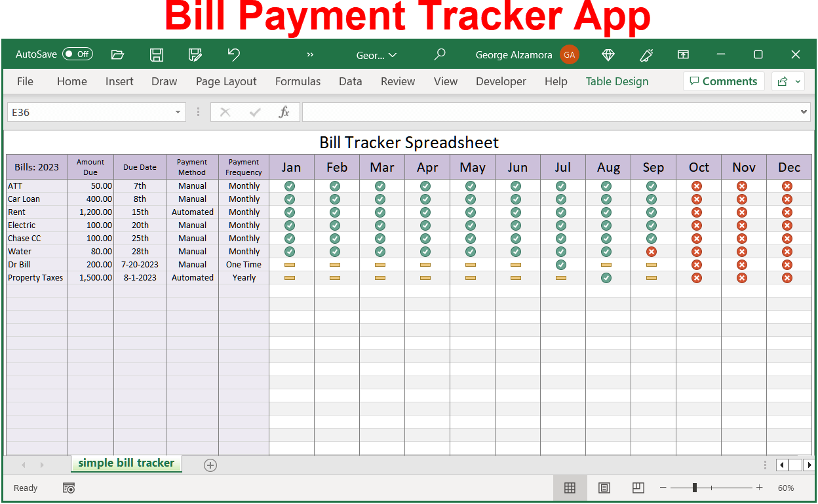Image resolution: width=818 pixels, height=504 pixels.
Task: Click the zoom slider handle
Action: coord(695,488)
